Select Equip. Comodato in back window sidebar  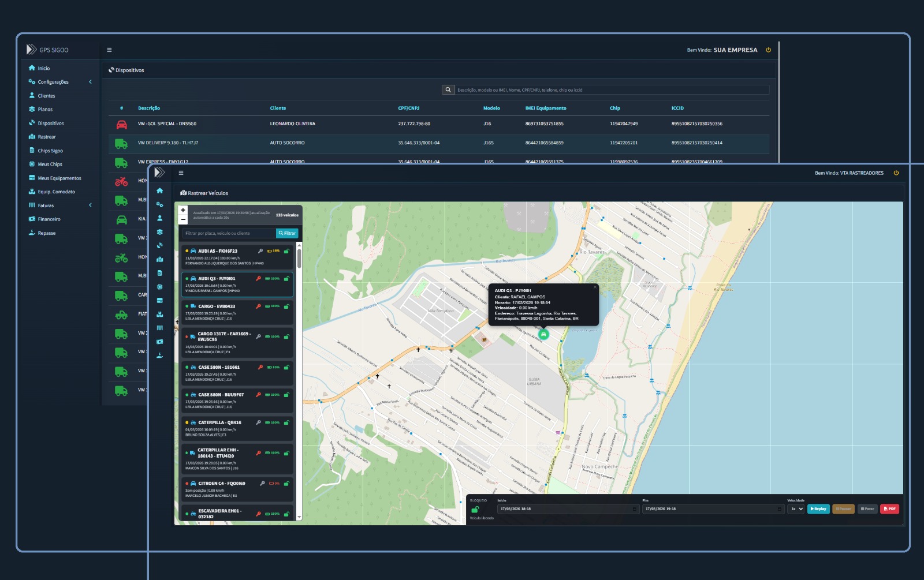51,192
